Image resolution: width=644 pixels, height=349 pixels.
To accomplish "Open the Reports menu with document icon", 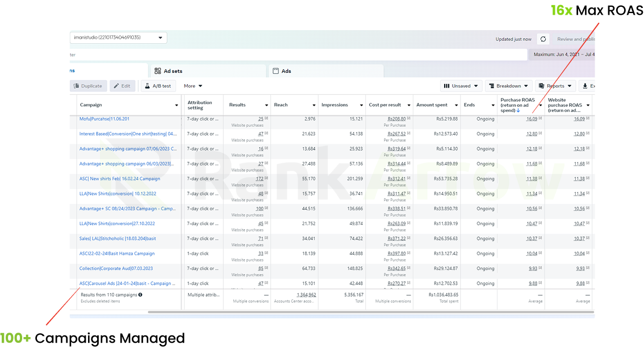I will pyautogui.click(x=555, y=86).
